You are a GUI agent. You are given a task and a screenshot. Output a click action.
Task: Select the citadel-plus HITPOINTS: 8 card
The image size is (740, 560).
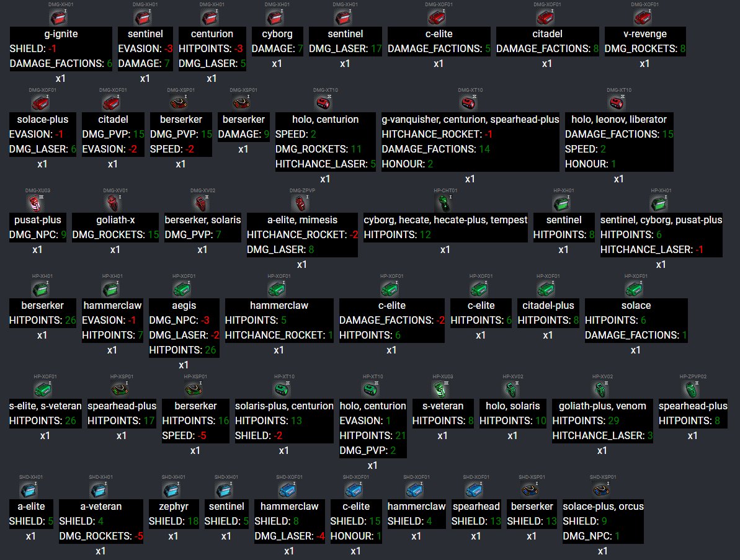point(547,313)
